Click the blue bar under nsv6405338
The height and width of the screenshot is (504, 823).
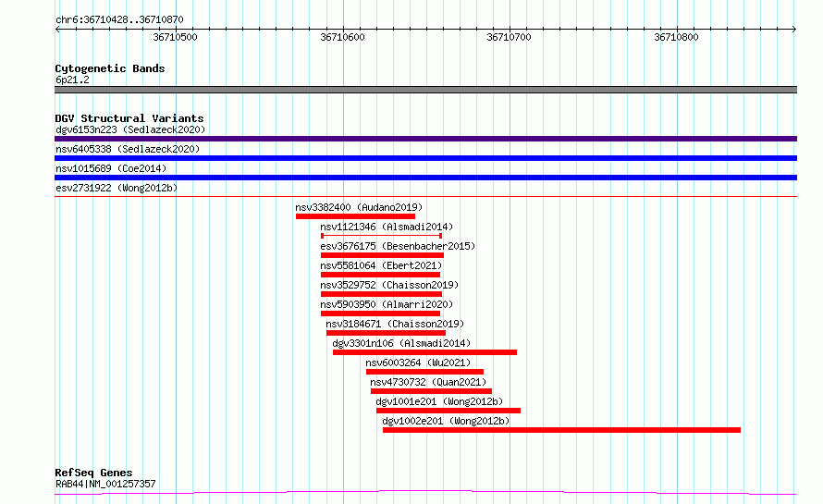point(425,158)
